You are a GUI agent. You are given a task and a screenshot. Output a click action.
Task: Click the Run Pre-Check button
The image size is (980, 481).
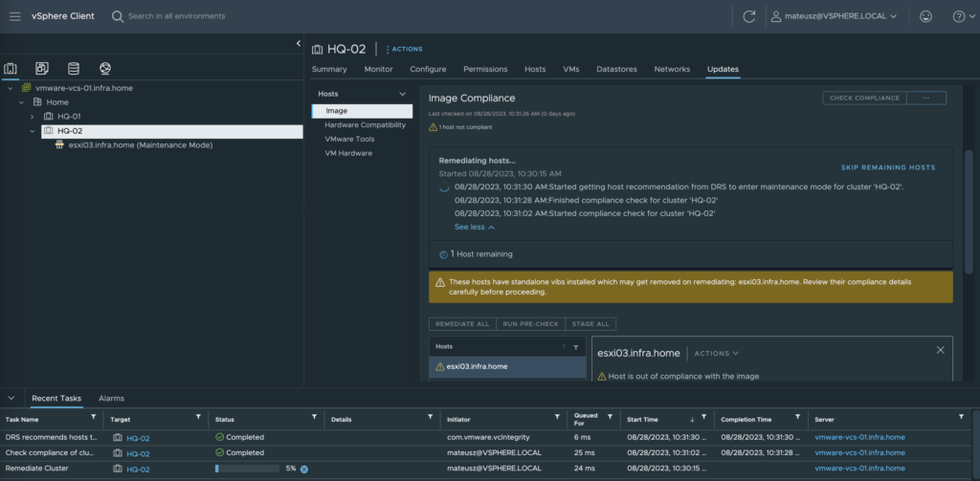tap(530, 324)
